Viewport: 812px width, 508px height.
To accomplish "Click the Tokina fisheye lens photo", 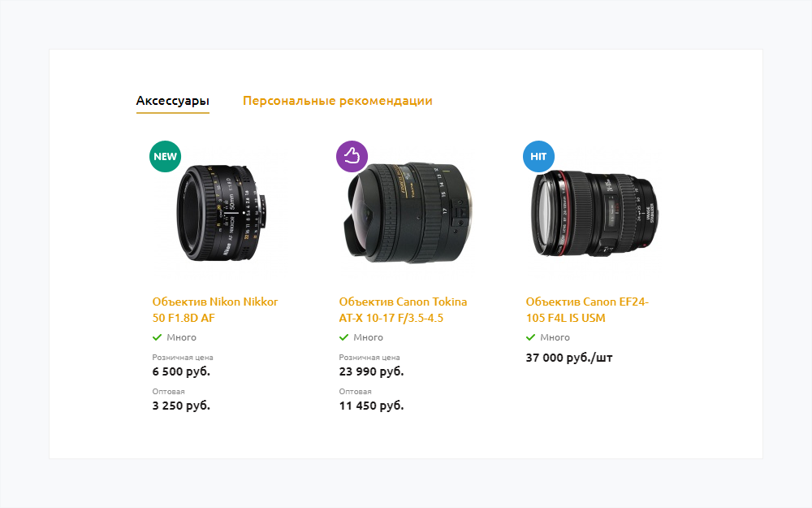I will [408, 212].
